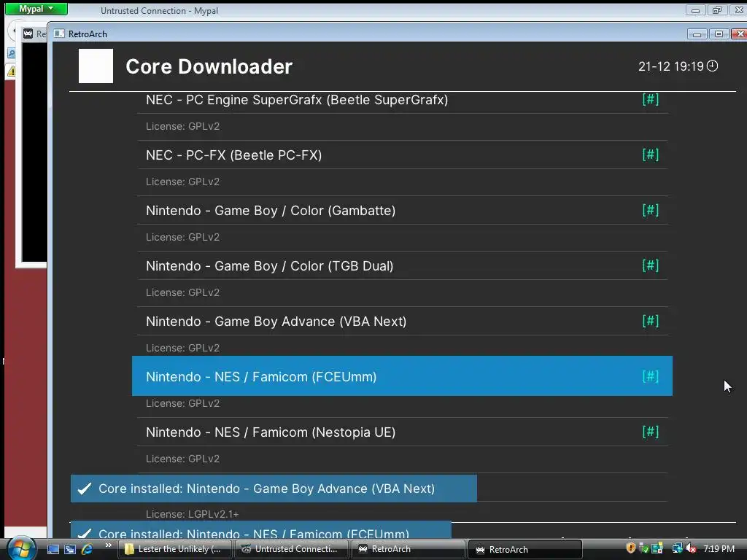Click Core installed FCEUmm notification
The image size is (747, 560).
tap(261, 530)
